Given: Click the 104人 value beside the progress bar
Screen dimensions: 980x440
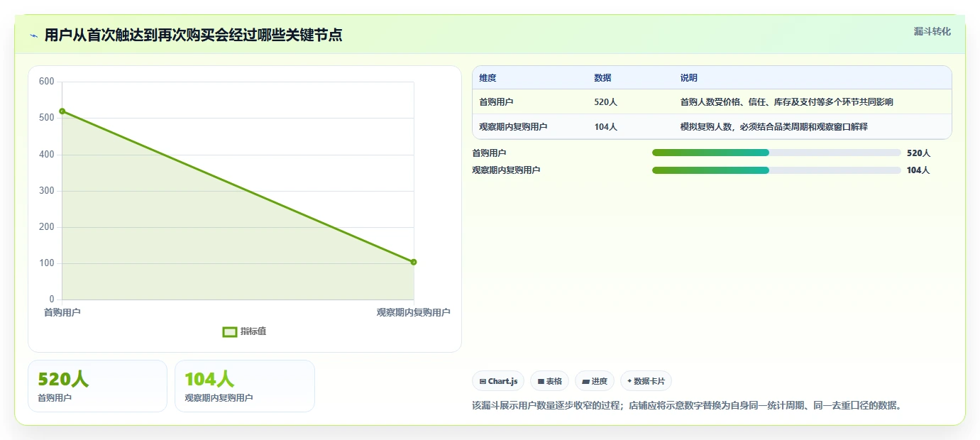Looking at the screenshot, I should [918, 170].
